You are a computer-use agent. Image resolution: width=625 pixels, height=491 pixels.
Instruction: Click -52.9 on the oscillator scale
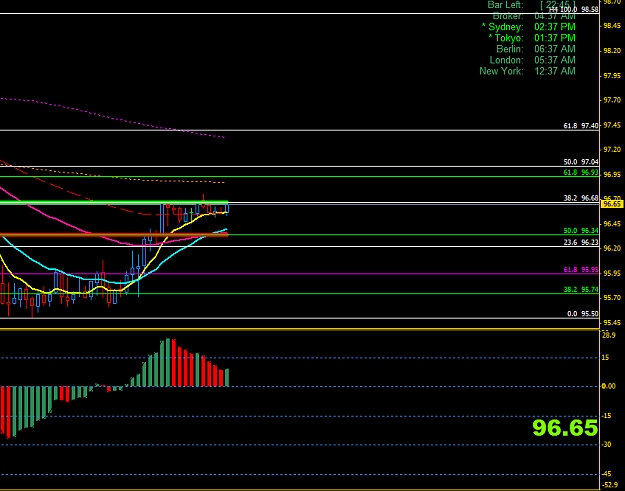click(x=610, y=485)
